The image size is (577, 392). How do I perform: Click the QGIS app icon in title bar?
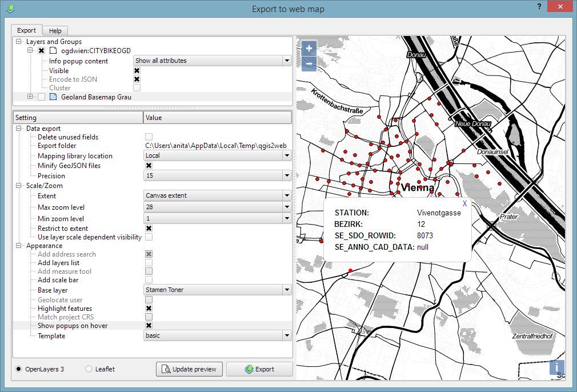[x=10, y=8]
